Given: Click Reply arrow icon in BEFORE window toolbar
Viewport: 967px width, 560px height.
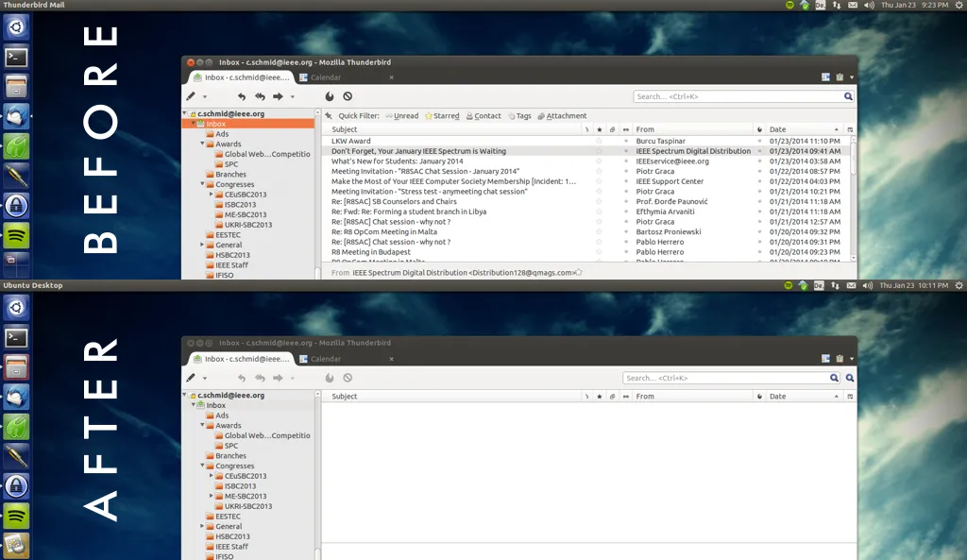Looking at the screenshot, I should [x=242, y=96].
